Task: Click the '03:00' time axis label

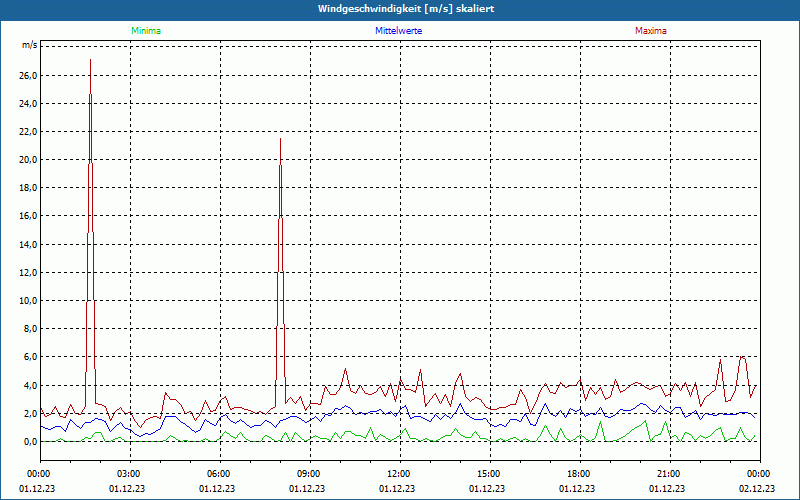Action: [x=131, y=474]
